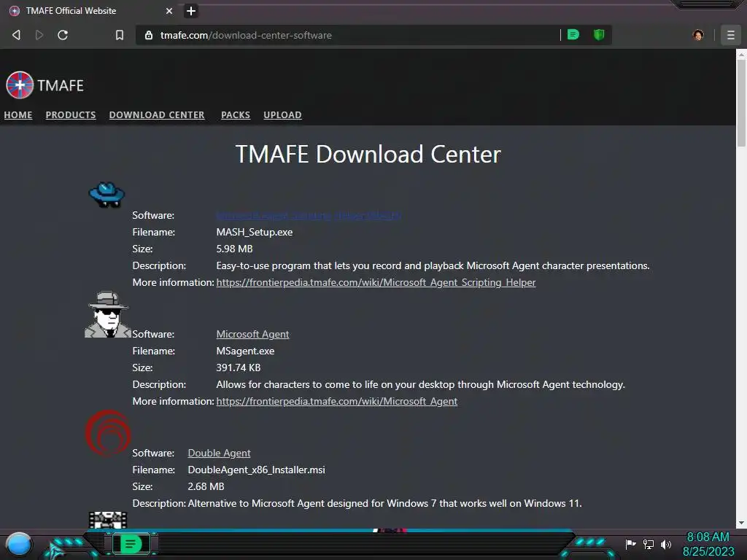Click the Microsoft Agent spy character image
747x560 pixels.
coord(108,314)
